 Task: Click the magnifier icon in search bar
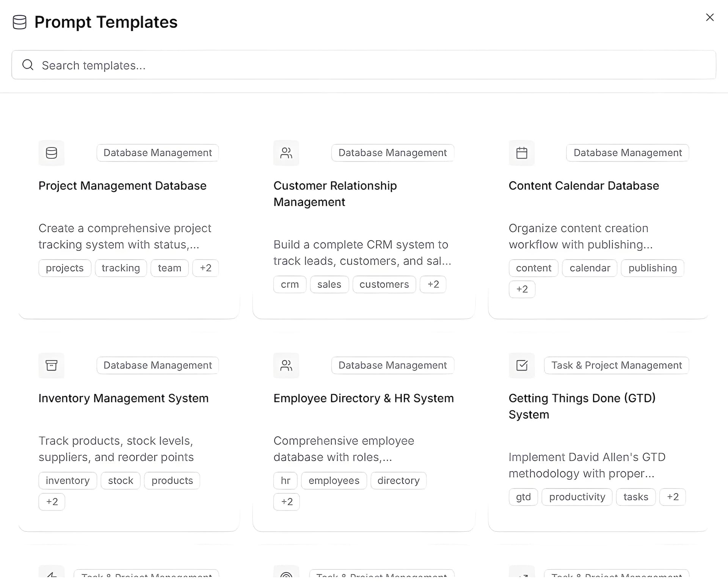pos(28,65)
